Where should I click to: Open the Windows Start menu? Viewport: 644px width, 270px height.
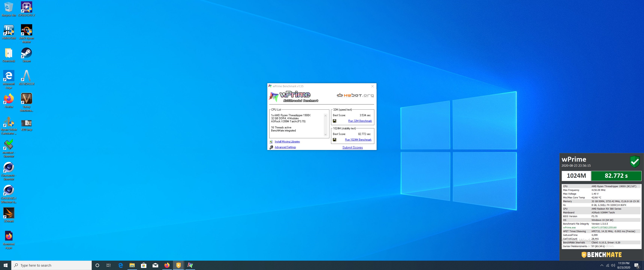(x=5, y=265)
